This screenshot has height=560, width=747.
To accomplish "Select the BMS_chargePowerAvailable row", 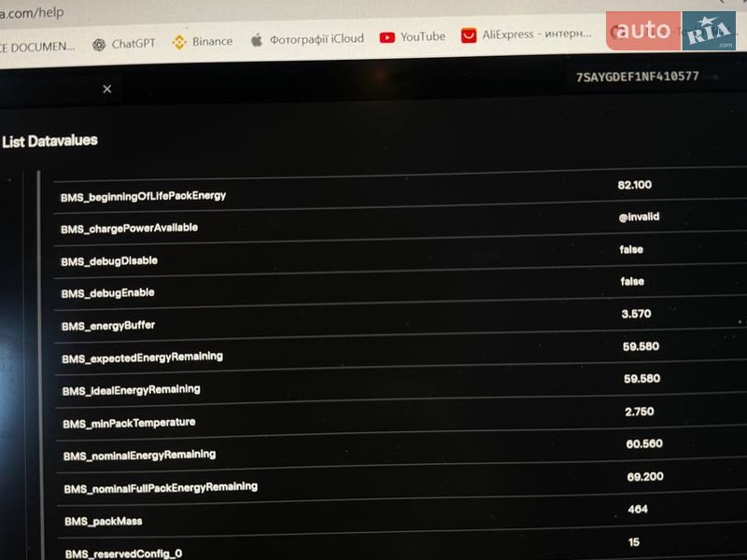I will tap(401, 225).
